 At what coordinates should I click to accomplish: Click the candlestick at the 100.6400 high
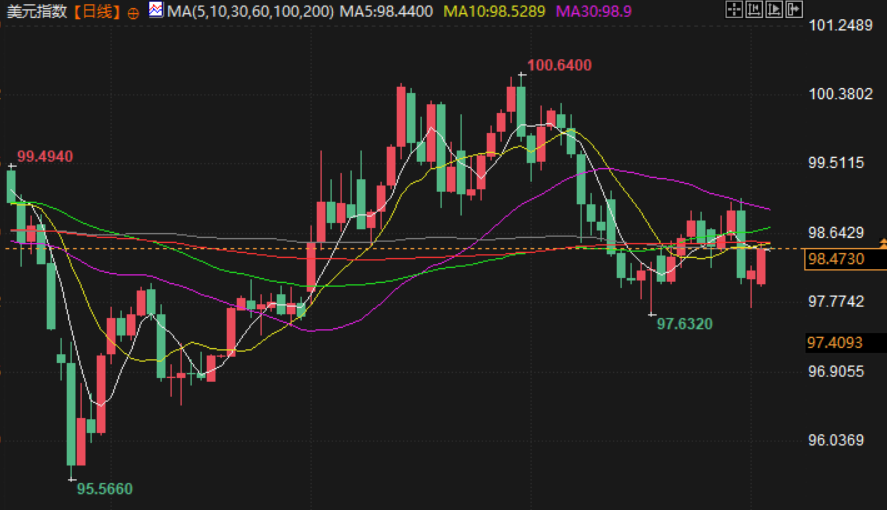(521, 111)
